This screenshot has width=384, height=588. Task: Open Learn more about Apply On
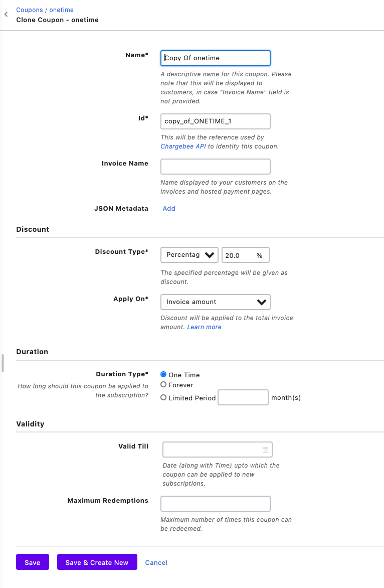tap(204, 327)
